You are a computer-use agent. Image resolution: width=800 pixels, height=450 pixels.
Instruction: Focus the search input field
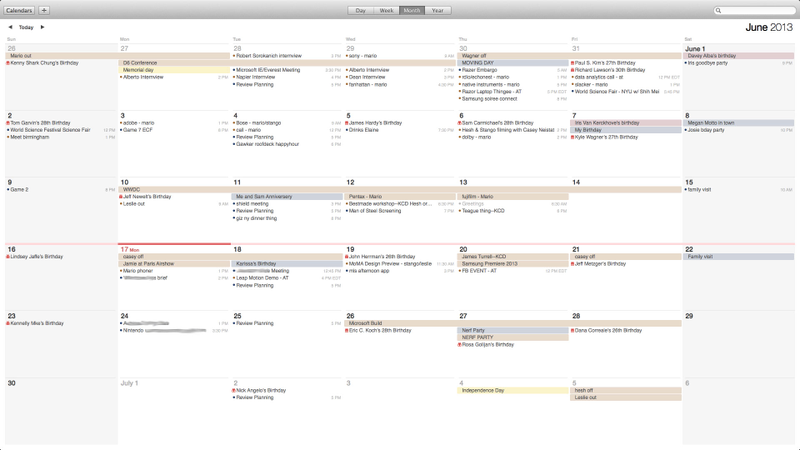click(x=754, y=11)
